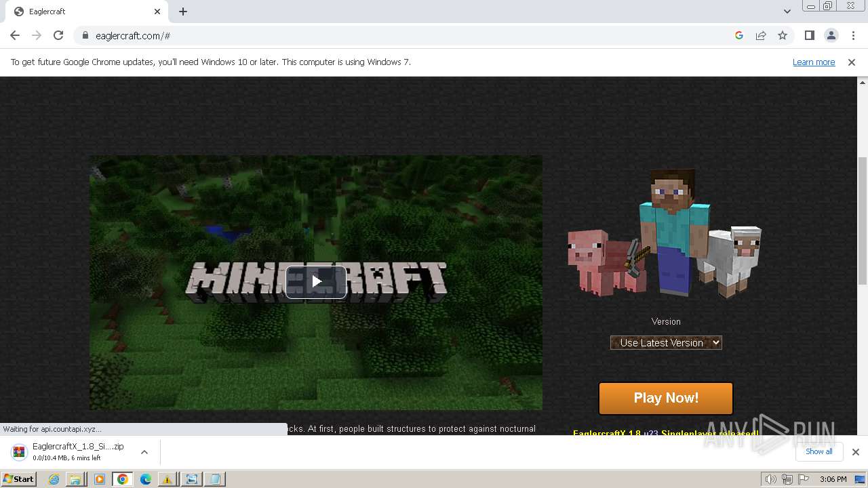This screenshot has width=868, height=488.
Task: Close the downloads shelf
Action: 856,452
